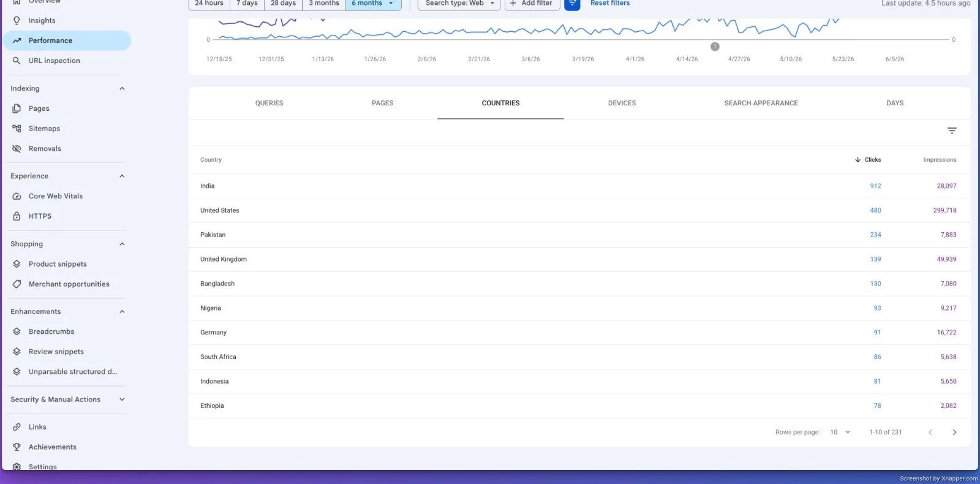Click the Ethiopia country row
980x484 pixels.
pyautogui.click(x=579, y=406)
